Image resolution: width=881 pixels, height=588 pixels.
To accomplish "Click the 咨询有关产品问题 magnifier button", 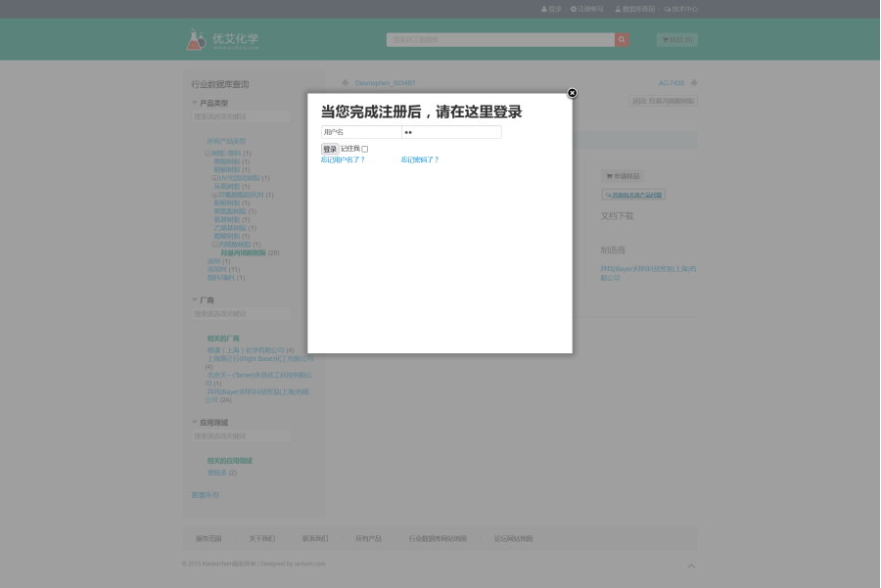I will 634,195.
